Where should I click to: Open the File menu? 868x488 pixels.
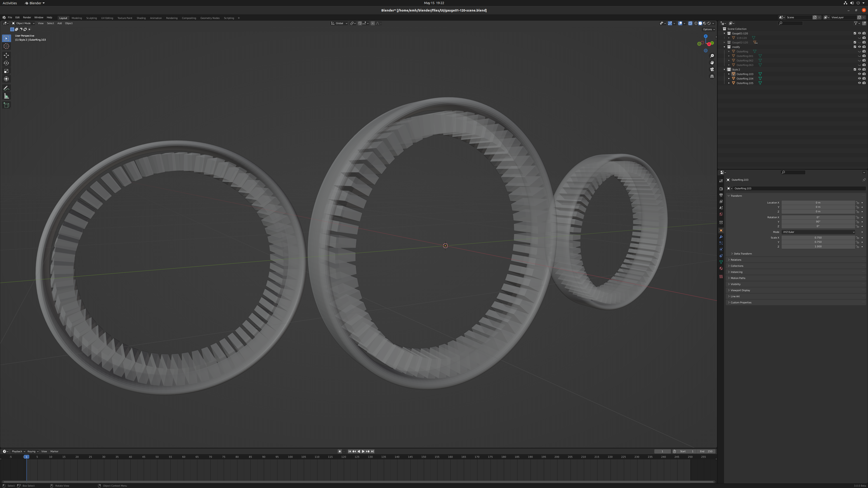(x=10, y=18)
